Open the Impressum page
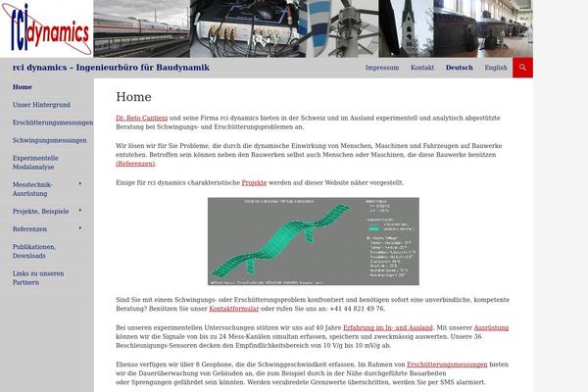This screenshot has width=588, height=392. point(382,68)
